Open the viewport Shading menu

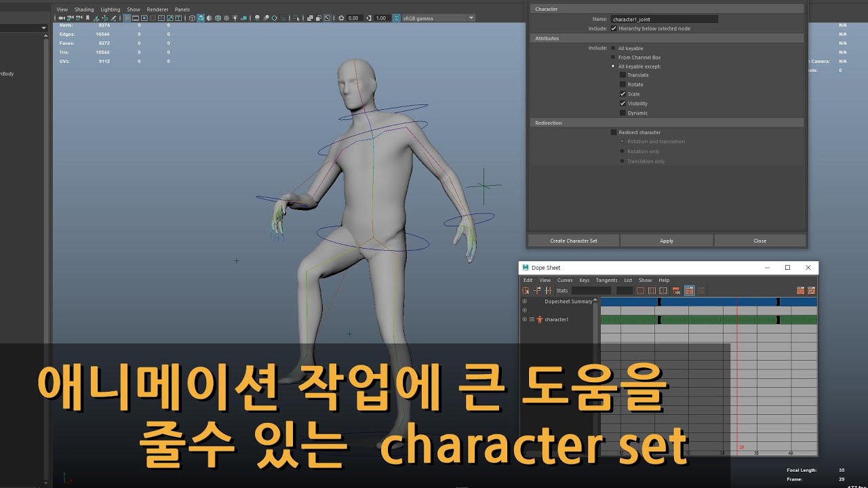(84, 9)
